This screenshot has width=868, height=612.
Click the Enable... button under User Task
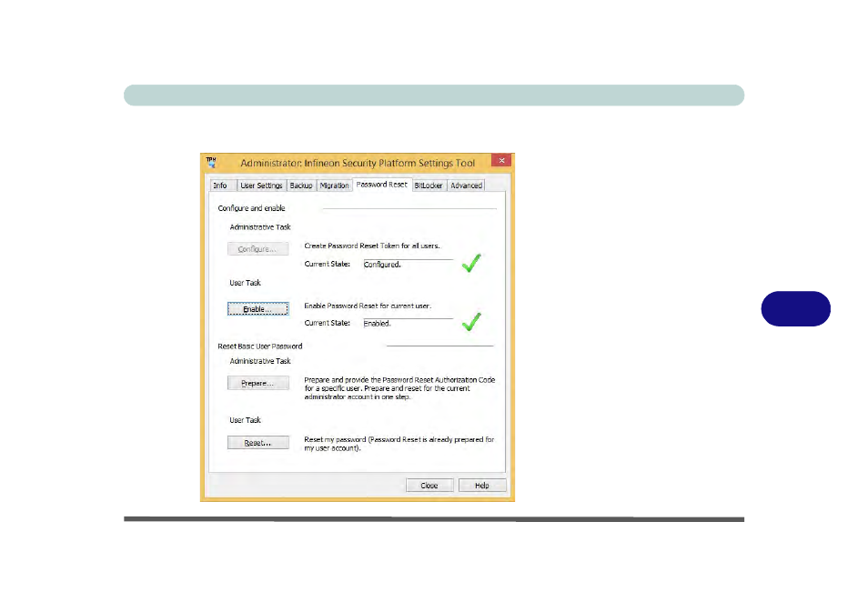(258, 309)
